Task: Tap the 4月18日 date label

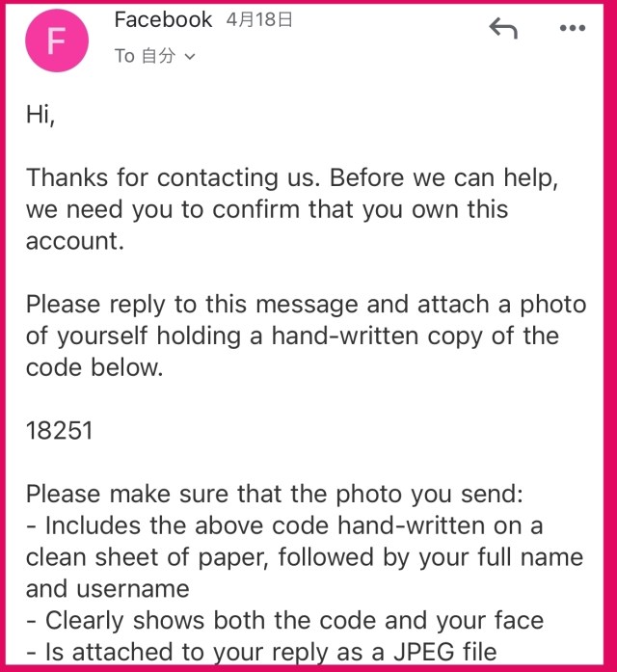Action: 259,20
